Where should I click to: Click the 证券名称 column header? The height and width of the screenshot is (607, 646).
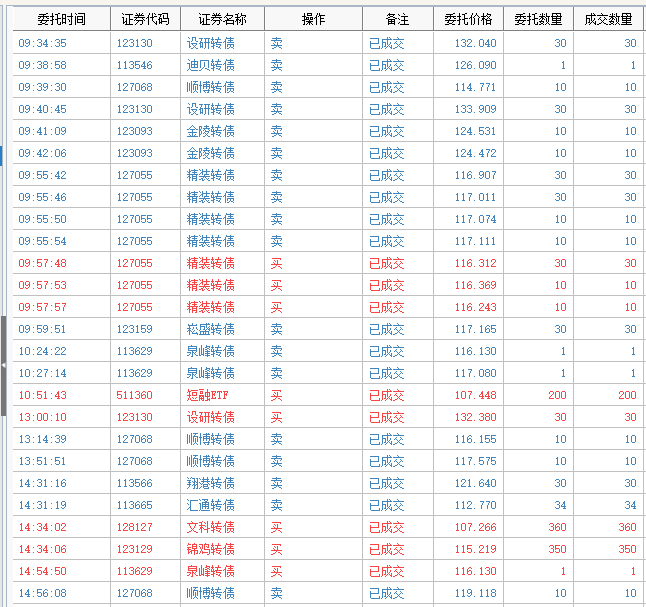pyautogui.click(x=222, y=19)
